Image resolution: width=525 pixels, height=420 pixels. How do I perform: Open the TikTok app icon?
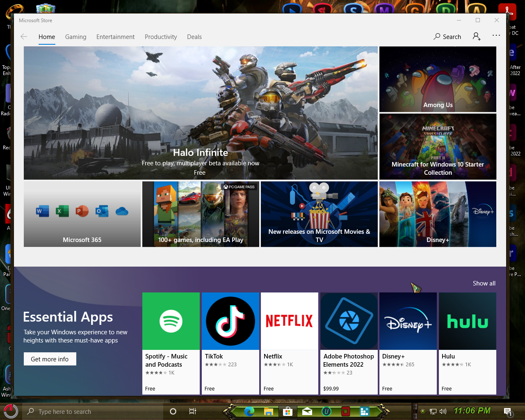(x=231, y=321)
